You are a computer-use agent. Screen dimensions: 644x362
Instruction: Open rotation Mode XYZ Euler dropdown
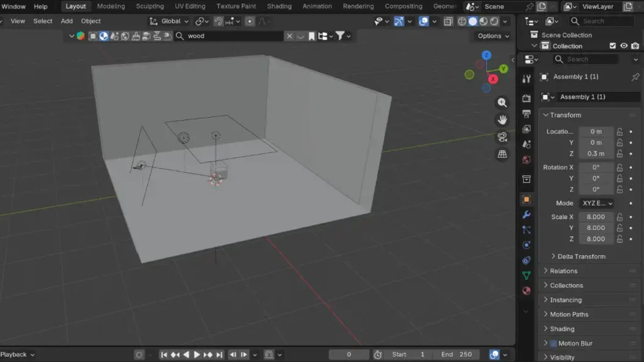point(597,203)
